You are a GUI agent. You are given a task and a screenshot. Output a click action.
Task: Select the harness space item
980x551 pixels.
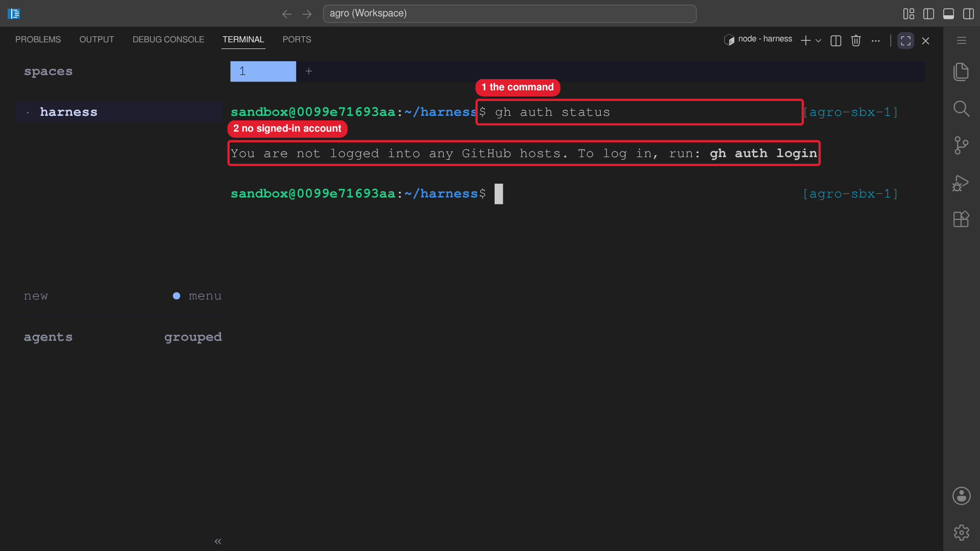pyautogui.click(x=118, y=112)
